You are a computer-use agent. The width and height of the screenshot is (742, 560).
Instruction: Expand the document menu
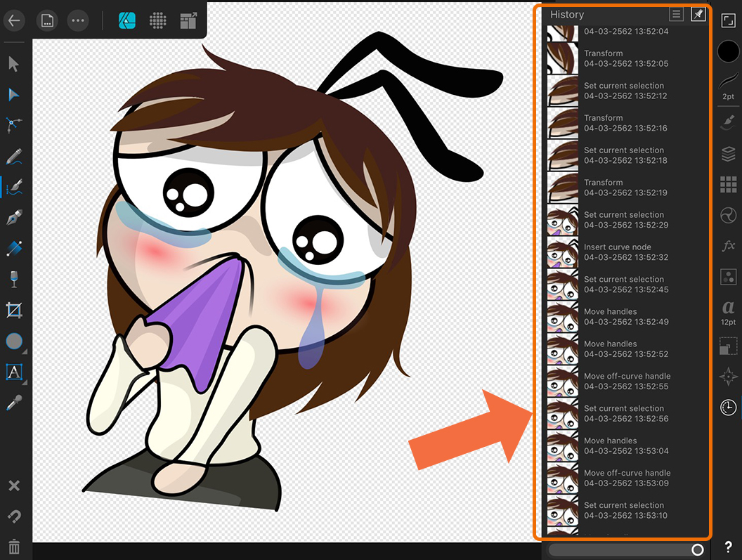point(47,20)
